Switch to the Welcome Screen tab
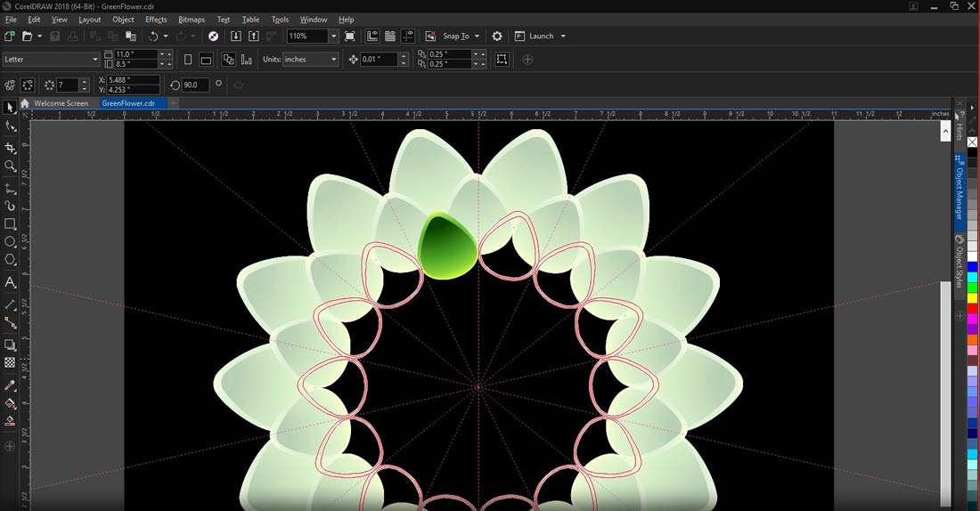980x511 pixels. tap(61, 103)
